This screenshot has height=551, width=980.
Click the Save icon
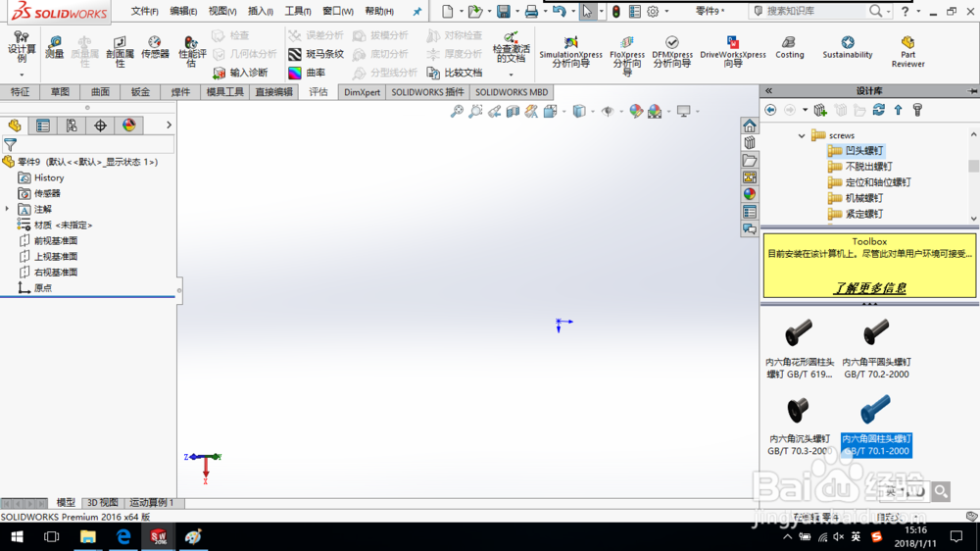click(x=503, y=11)
